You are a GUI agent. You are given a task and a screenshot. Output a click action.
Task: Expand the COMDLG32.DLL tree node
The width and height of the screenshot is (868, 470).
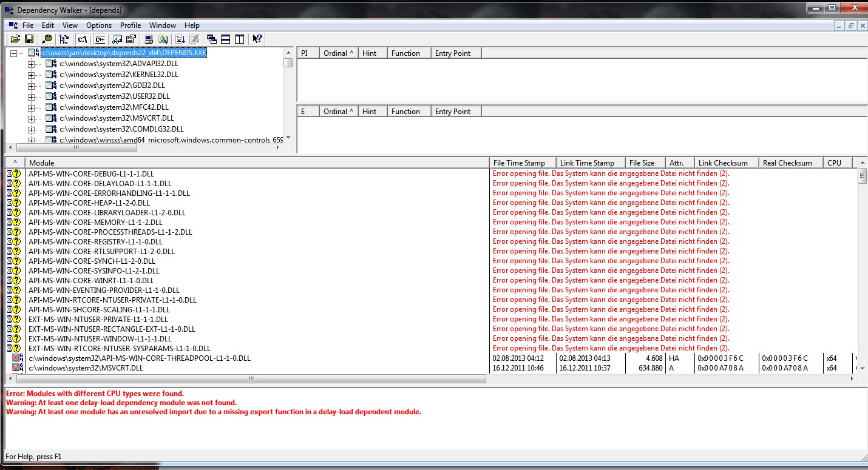[32, 130]
